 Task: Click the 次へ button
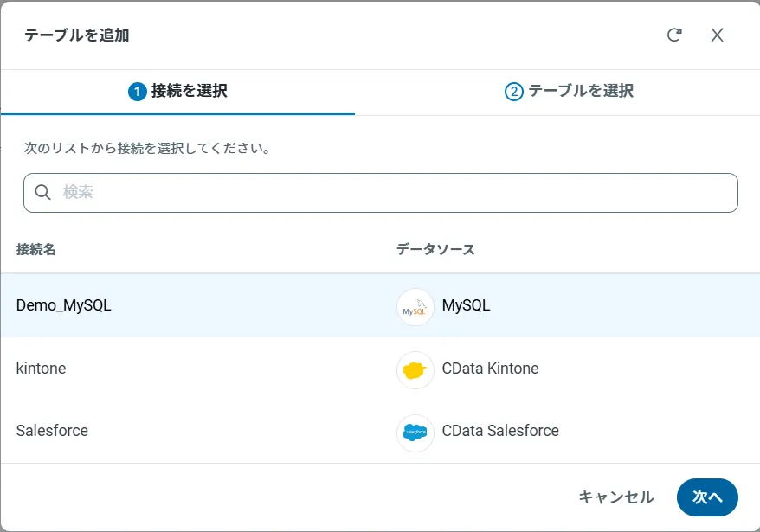707,497
